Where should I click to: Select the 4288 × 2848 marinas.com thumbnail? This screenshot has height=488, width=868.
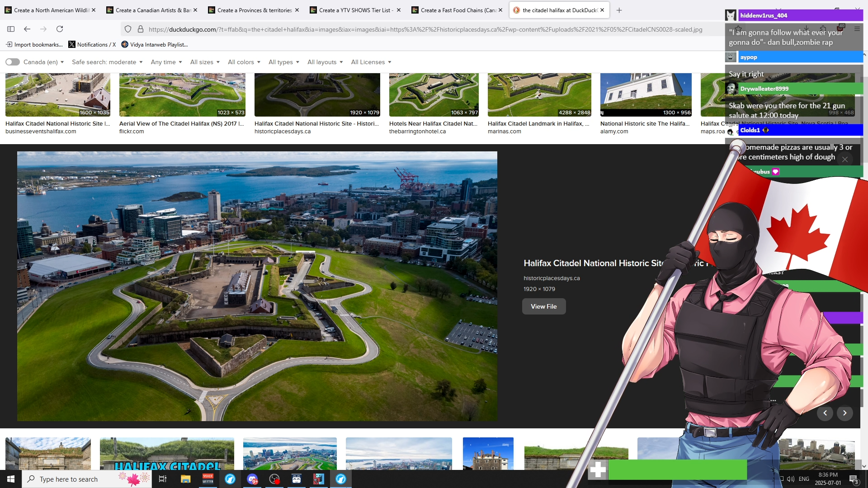coord(539,95)
